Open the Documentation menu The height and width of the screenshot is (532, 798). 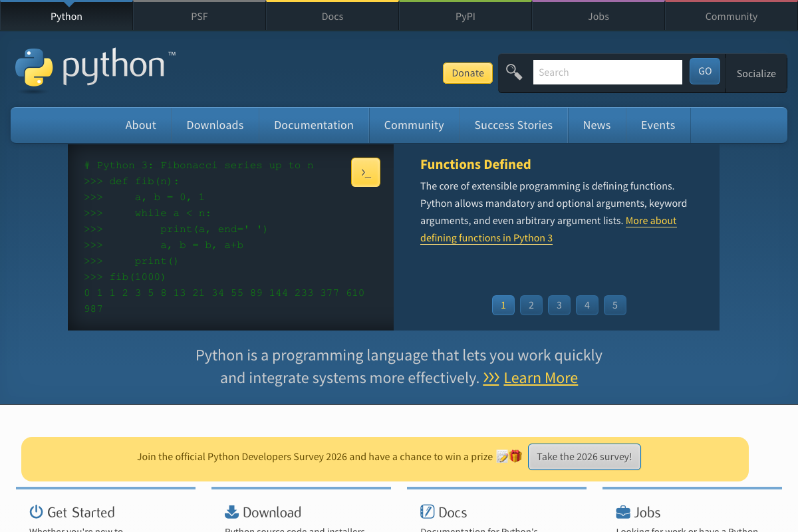coord(314,125)
